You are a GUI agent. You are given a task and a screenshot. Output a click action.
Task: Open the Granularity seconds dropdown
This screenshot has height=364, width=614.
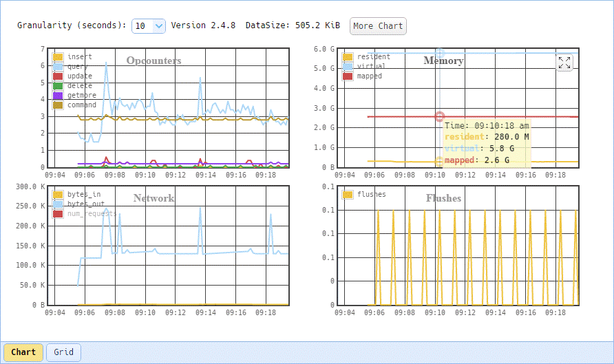click(x=149, y=26)
